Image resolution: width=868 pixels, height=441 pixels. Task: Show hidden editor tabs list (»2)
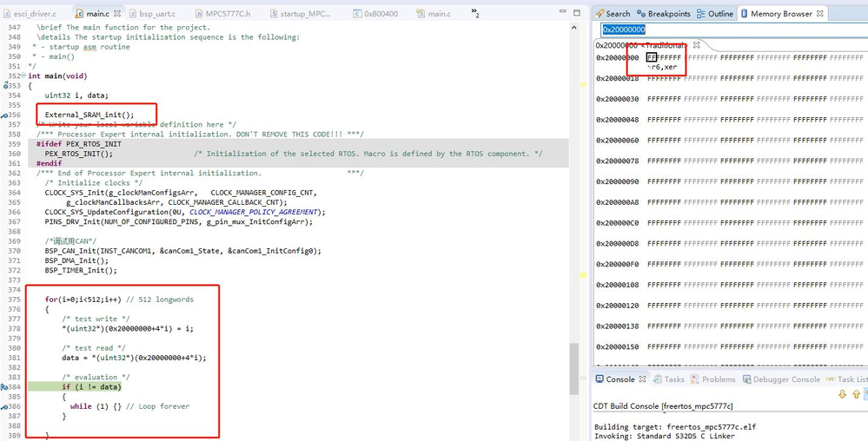475,13
